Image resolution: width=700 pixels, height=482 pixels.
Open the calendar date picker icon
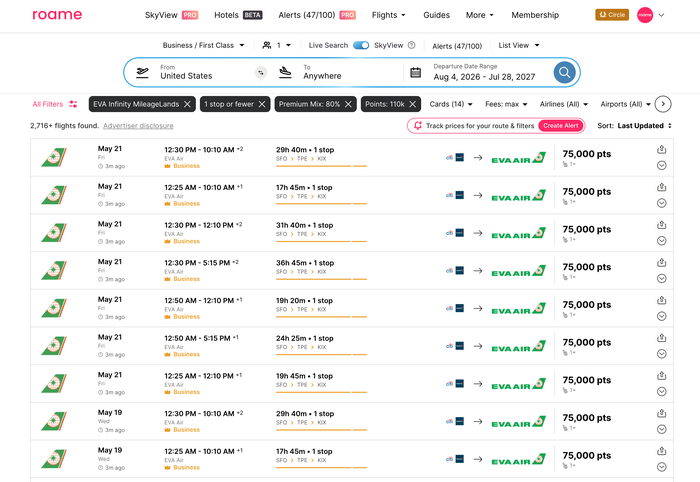(x=415, y=72)
